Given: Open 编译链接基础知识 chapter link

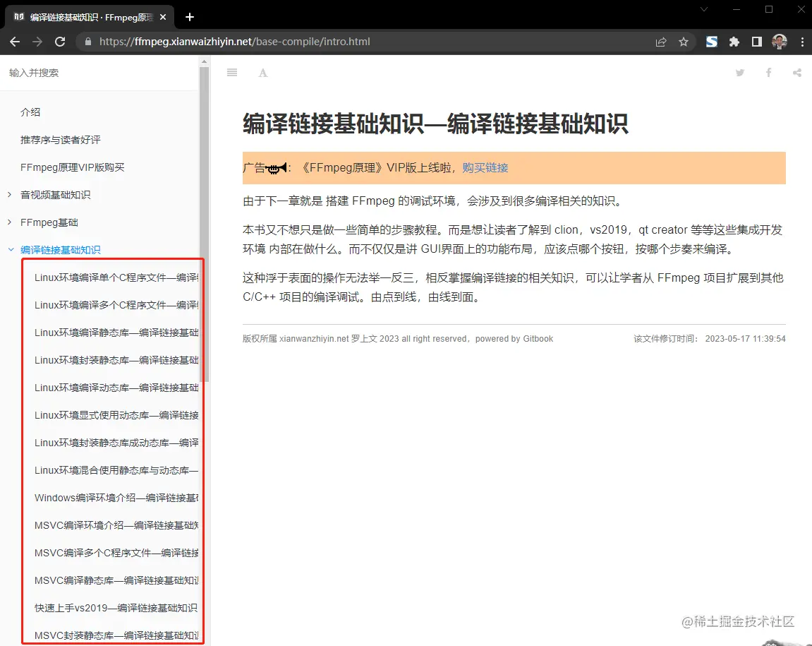Looking at the screenshot, I should tap(61, 249).
